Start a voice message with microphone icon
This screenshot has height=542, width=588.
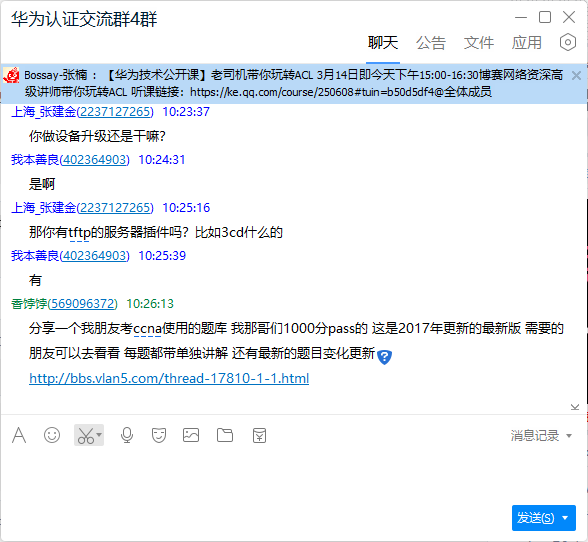pos(127,435)
